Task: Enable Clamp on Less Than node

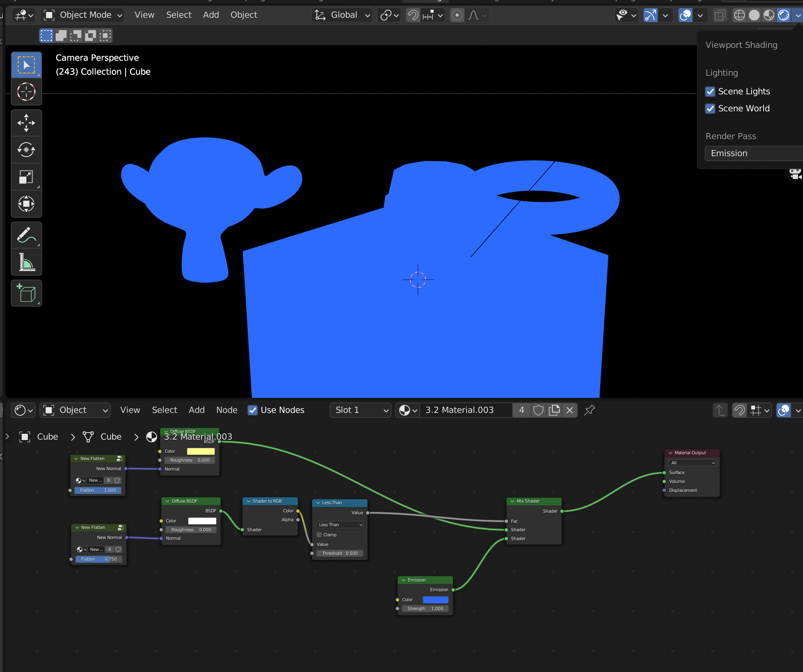Action: [319, 535]
